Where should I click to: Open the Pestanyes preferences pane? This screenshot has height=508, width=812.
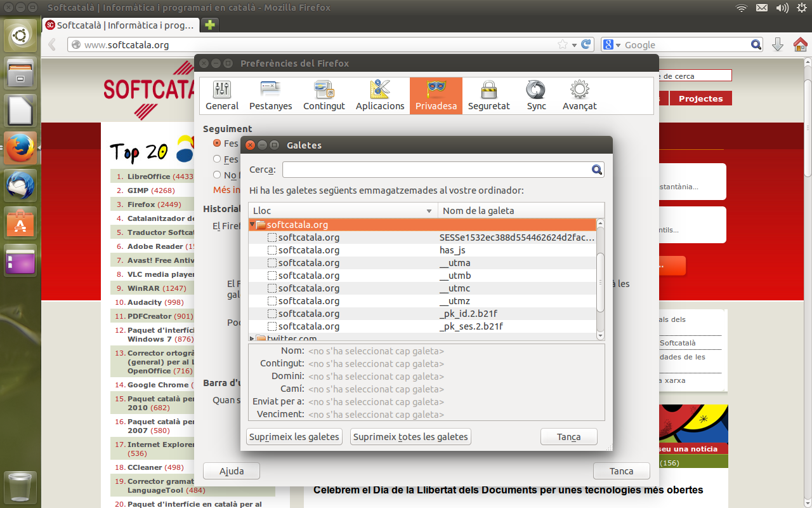[x=271, y=96]
